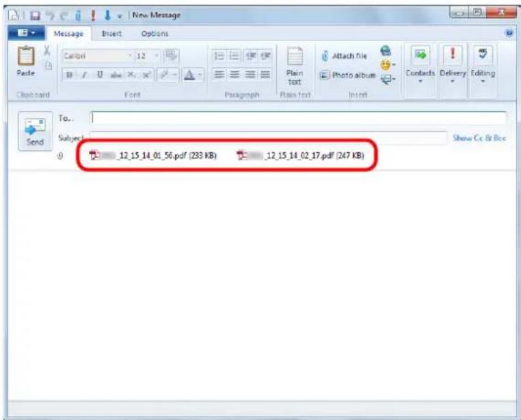
Task: Select the 12_15_14_01_56.pdf attachment
Action: point(153,155)
